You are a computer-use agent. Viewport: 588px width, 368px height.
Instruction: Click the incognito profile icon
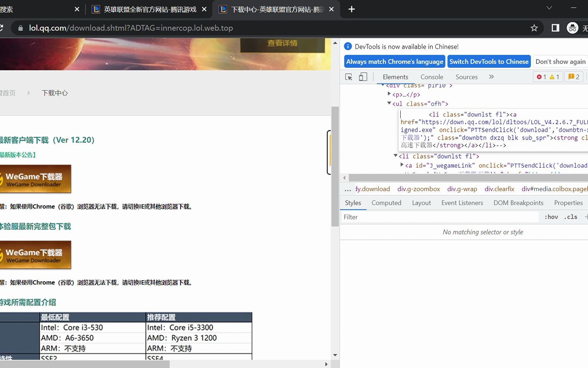point(572,28)
